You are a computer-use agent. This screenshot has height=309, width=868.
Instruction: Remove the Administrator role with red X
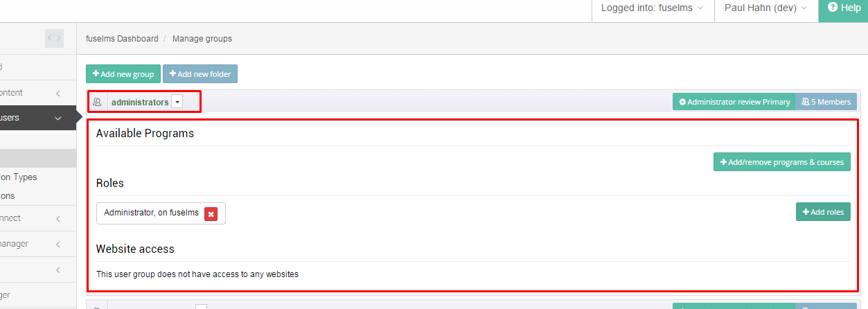coord(211,214)
